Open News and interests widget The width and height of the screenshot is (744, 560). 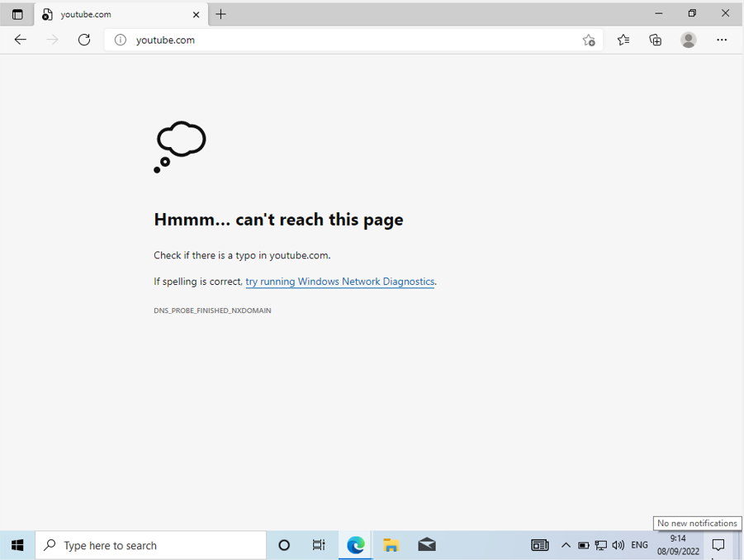(x=540, y=545)
